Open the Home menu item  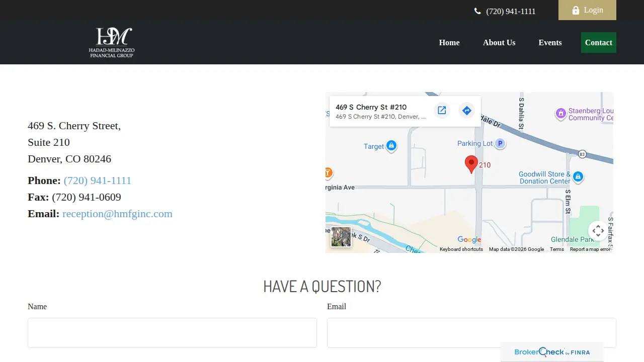(x=449, y=43)
